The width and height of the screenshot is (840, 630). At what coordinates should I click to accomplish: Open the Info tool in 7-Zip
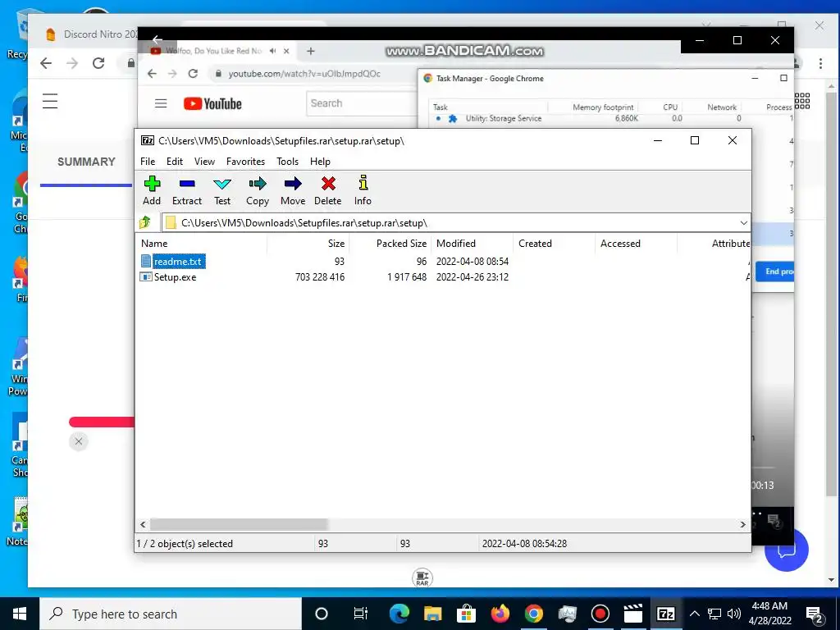pos(363,190)
